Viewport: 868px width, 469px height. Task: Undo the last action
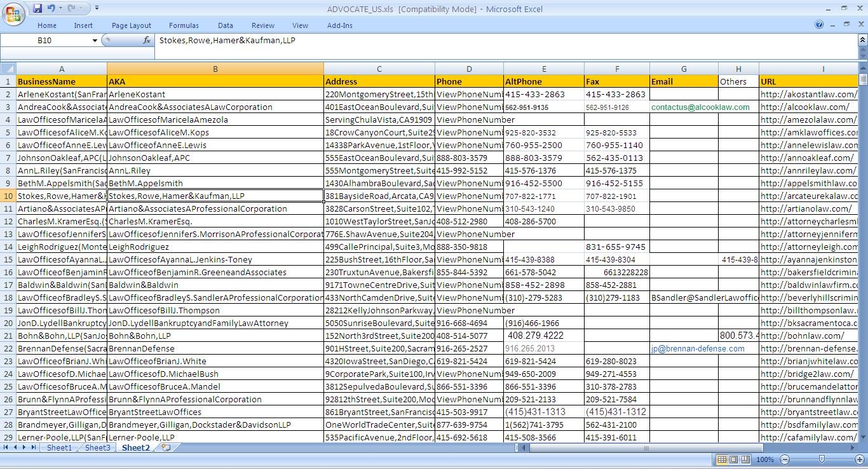click(50, 8)
